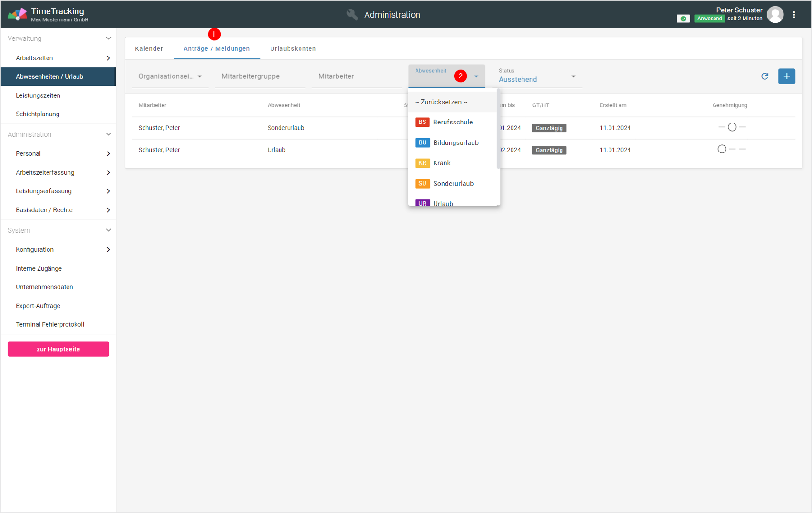Screen dimensions: 812x513
Task: Expand the Personal submenu
Action: coord(108,154)
